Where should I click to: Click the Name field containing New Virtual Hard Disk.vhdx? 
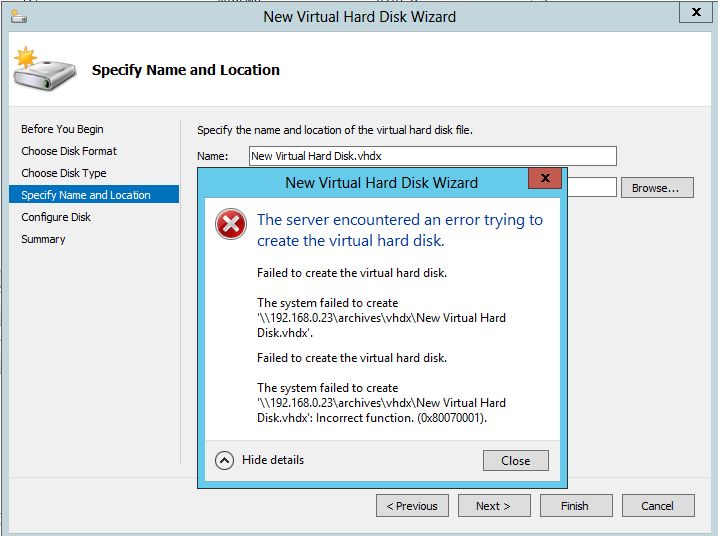point(433,156)
